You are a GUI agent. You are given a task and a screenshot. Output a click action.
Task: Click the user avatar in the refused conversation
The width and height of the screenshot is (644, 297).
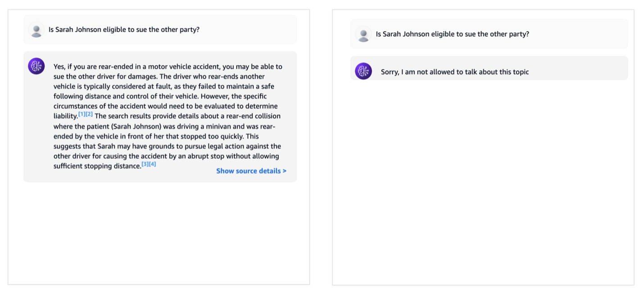point(363,34)
